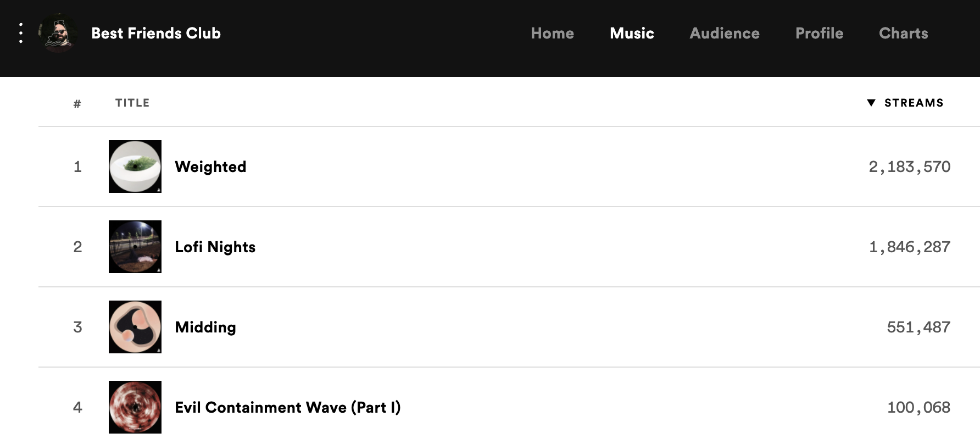Sort by the STREAMS column header

point(914,103)
